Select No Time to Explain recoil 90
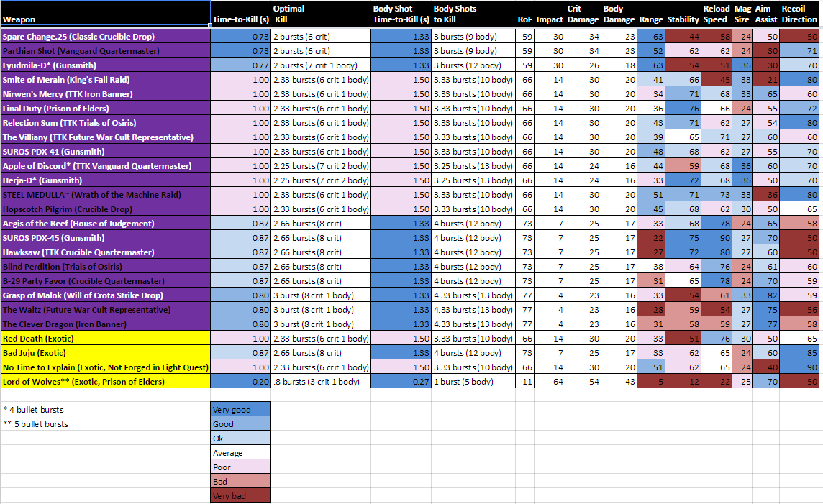The image size is (823, 504). 799,367
